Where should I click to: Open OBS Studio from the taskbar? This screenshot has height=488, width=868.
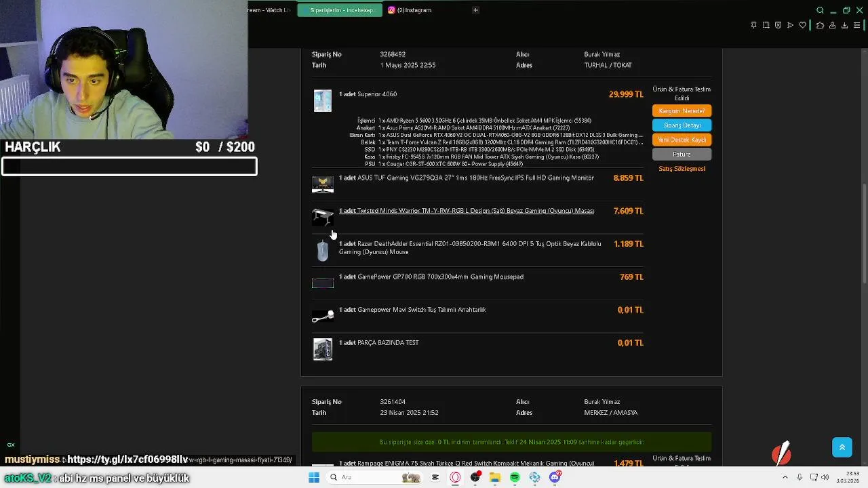pos(475,477)
